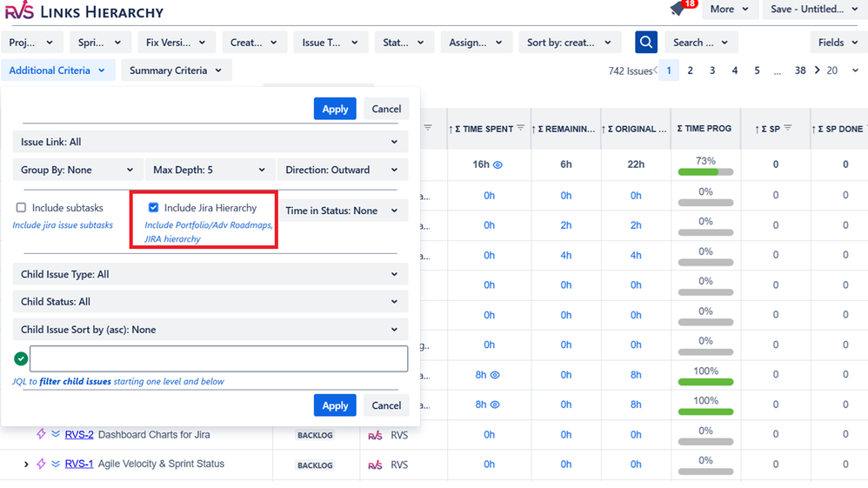Screen dimensions: 868x488
Task: Go to page 38 in pagination
Action: pos(800,70)
